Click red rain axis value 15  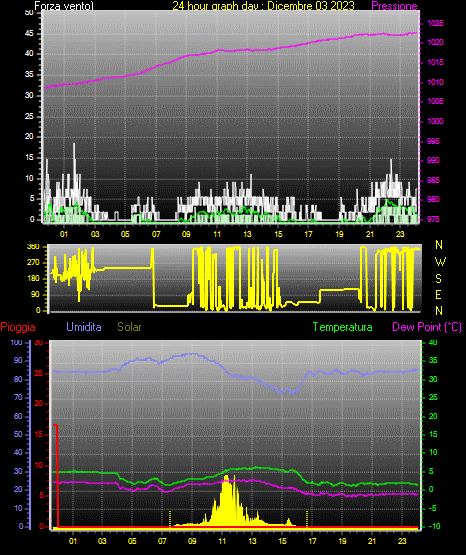tap(39, 434)
